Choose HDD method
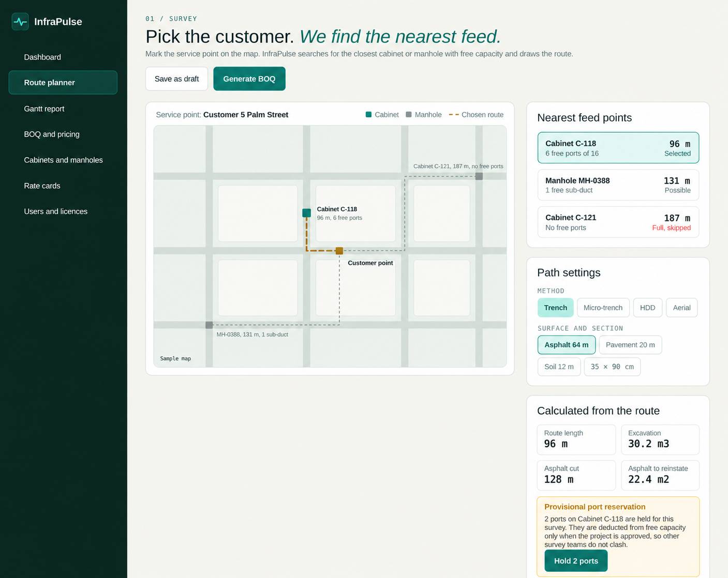Image resolution: width=728 pixels, height=578 pixels. pos(648,308)
